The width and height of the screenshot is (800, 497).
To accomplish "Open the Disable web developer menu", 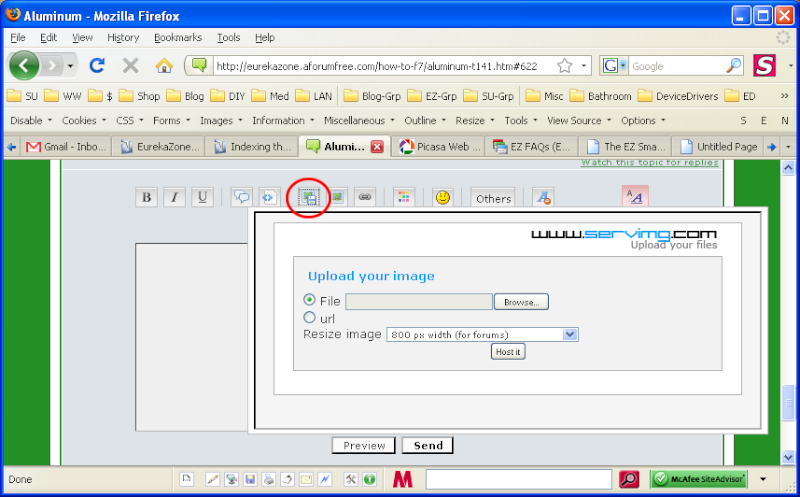I will [x=31, y=120].
